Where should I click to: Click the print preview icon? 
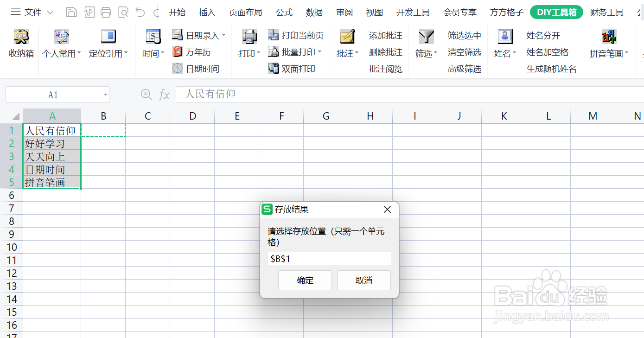tap(123, 13)
